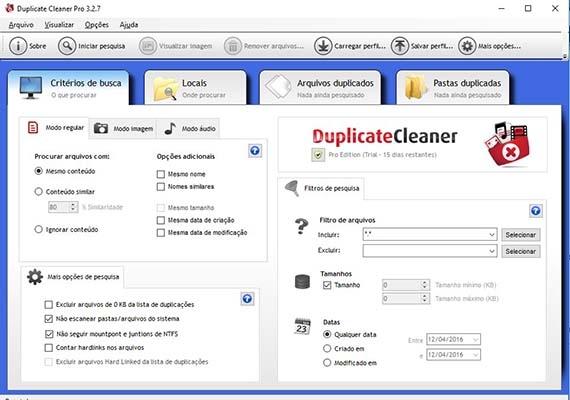The image size is (570, 400).
Task: Click the Iniciar pesquisa magnifier icon
Action: pos(67,46)
